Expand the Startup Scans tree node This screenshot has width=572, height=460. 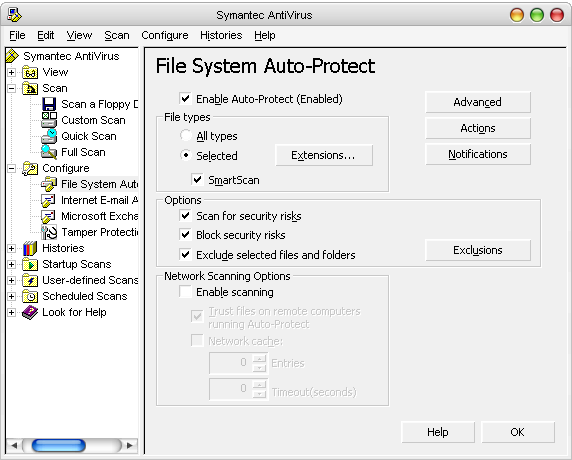[x=12, y=264]
